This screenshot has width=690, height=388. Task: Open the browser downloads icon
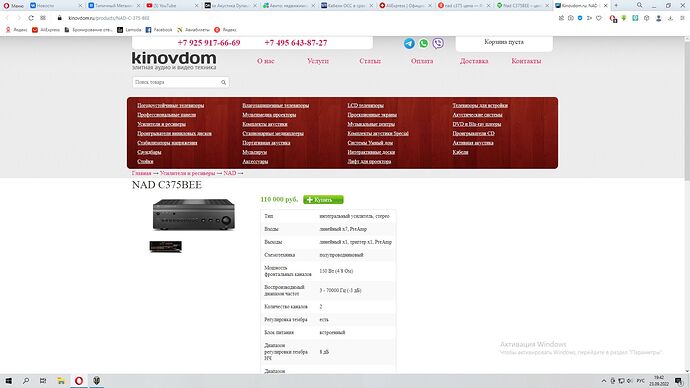(x=670, y=18)
